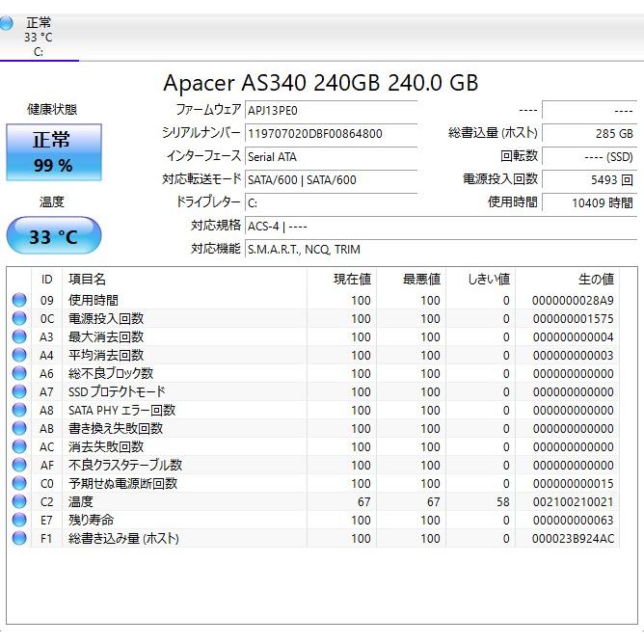The height and width of the screenshot is (644, 644).
Task: Click the serial number field 119707020DBF00864800
Action: click(x=331, y=133)
